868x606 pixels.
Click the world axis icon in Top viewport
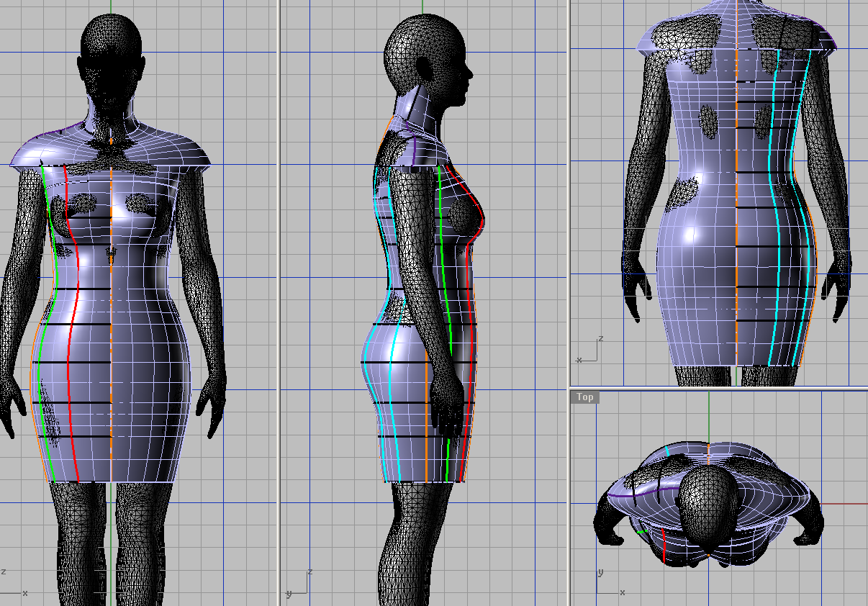[x=609, y=582]
